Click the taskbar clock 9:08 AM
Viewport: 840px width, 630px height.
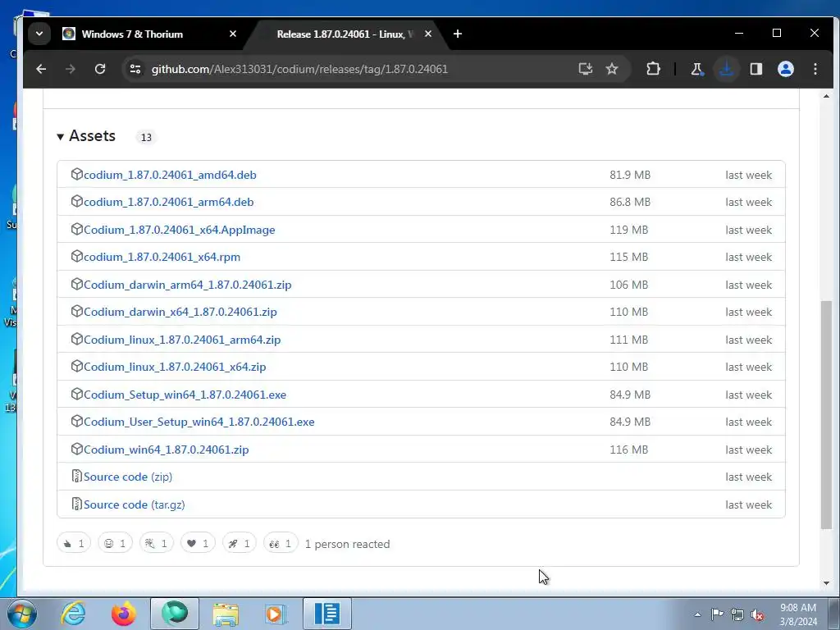797,608
